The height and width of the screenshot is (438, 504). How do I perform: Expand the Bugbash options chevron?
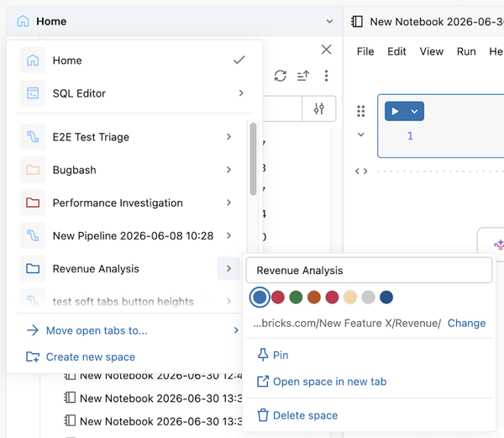pos(228,170)
